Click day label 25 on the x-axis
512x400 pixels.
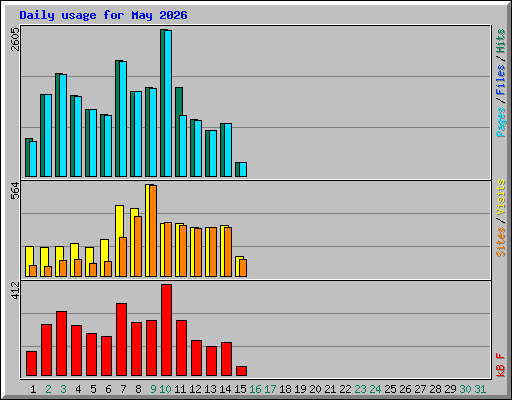pos(390,389)
